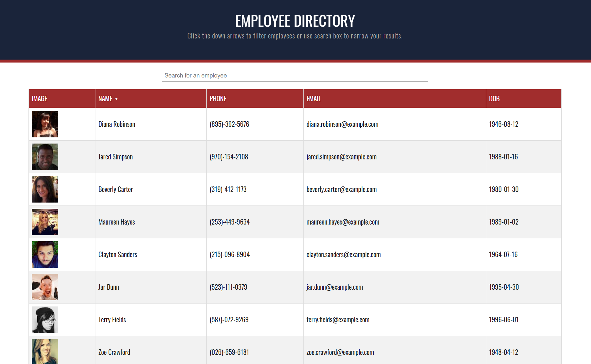Click the EMPLOYEE DIRECTORY page title

click(295, 21)
